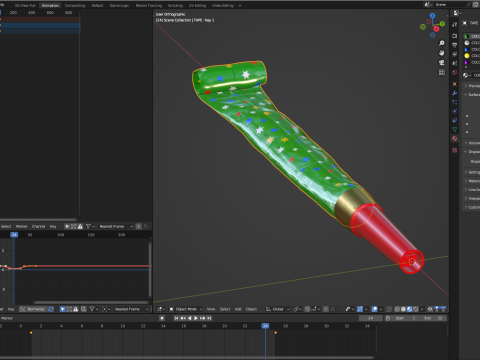Viewport: 480px width, 360px height.
Task: Open the pivot point dropdown
Action: pyautogui.click(x=297, y=309)
